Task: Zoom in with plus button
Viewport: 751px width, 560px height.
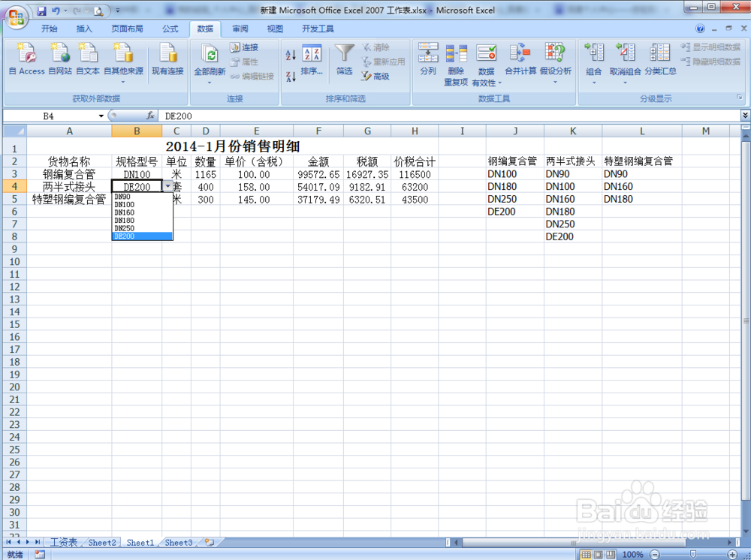Action: 732,554
